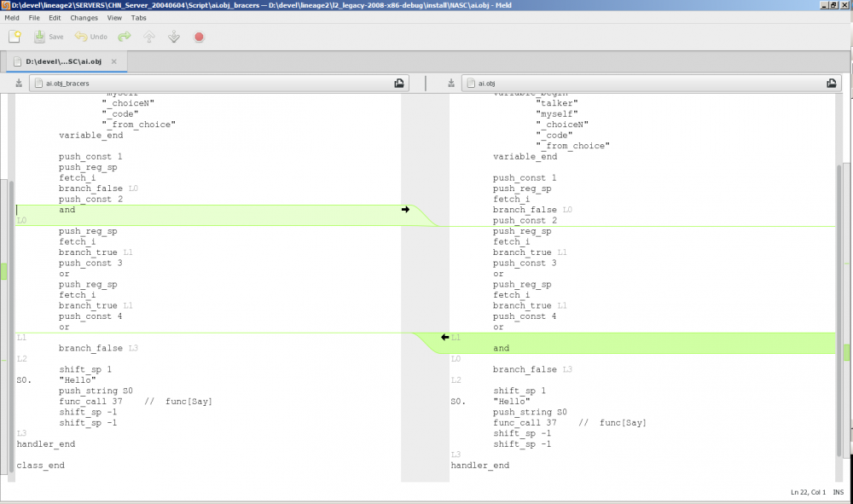Screen dimensions: 853x504
Task: Open the Tabs menu
Action: click(x=138, y=17)
